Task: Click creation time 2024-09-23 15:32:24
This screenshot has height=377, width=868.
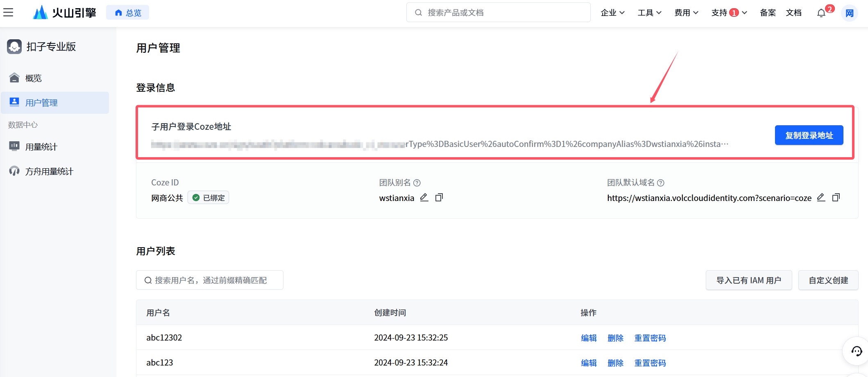Action: coord(411,363)
